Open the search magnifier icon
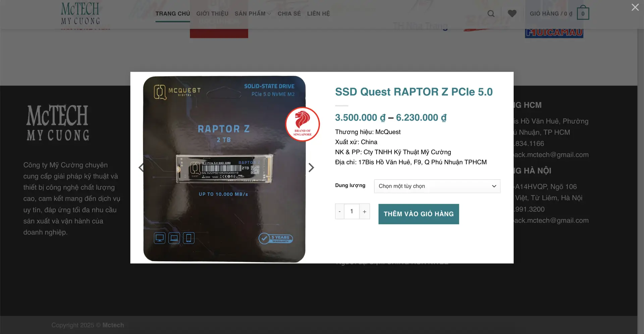The height and width of the screenshot is (334, 644). click(491, 13)
